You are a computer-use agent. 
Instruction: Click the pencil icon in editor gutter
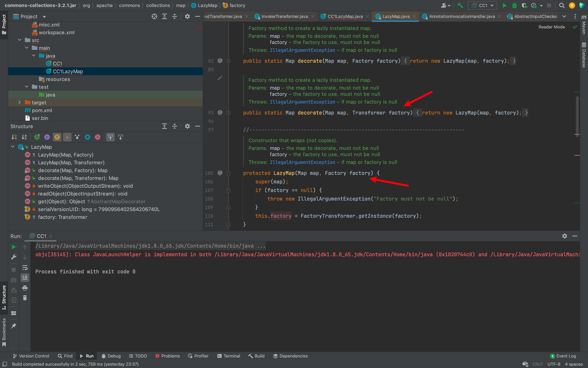point(220,78)
